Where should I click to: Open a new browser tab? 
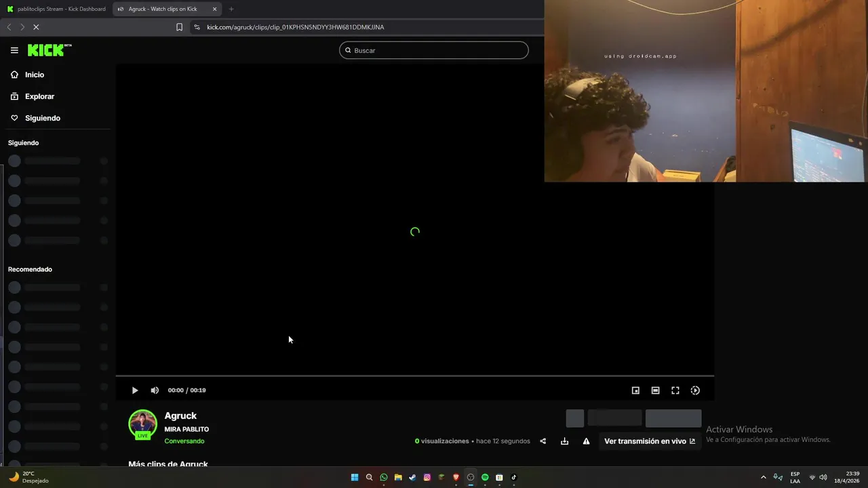pyautogui.click(x=231, y=9)
